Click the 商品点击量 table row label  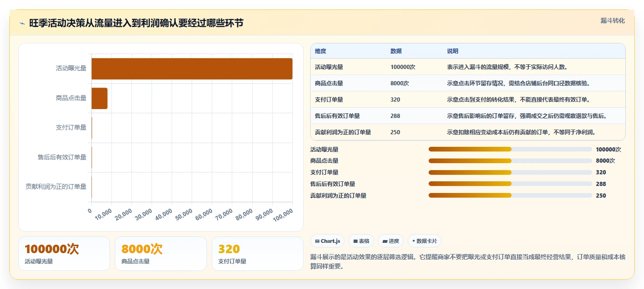[329, 83]
